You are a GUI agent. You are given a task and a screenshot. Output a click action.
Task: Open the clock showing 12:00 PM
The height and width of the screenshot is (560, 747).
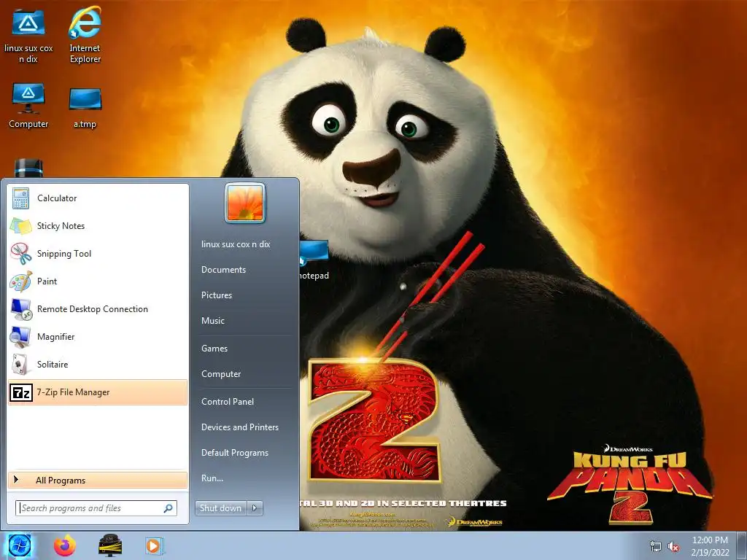(x=710, y=546)
